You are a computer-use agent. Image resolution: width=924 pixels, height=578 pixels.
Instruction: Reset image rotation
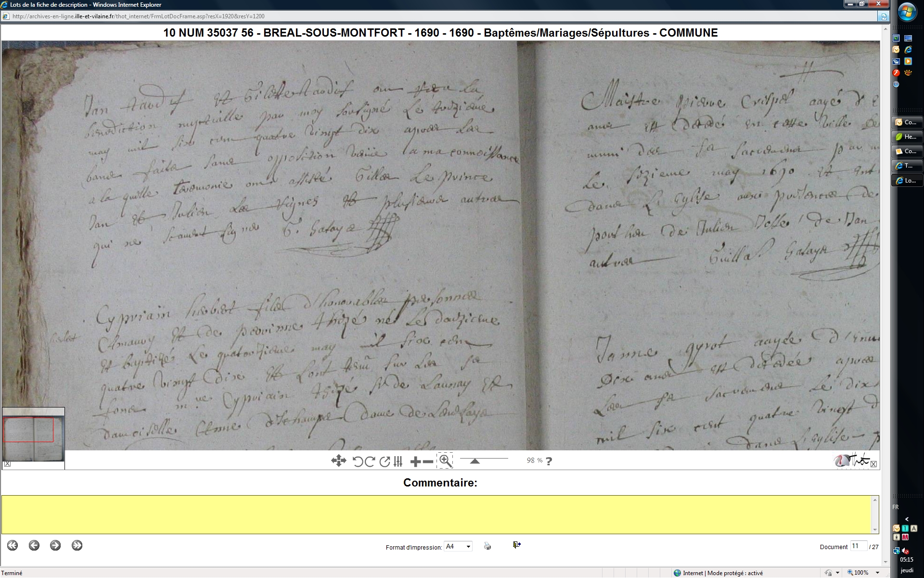coord(385,461)
